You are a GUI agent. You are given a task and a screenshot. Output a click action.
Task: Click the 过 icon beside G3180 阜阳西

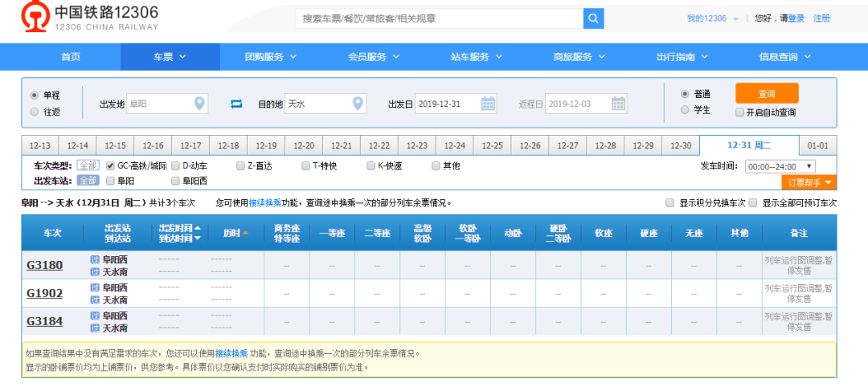(95, 259)
